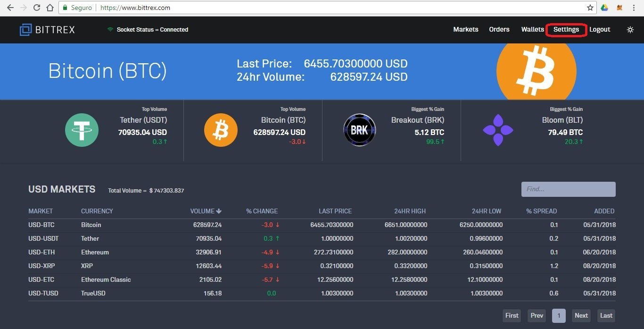This screenshot has height=329, width=644.
Task: Open the Markets menu
Action: tap(466, 29)
